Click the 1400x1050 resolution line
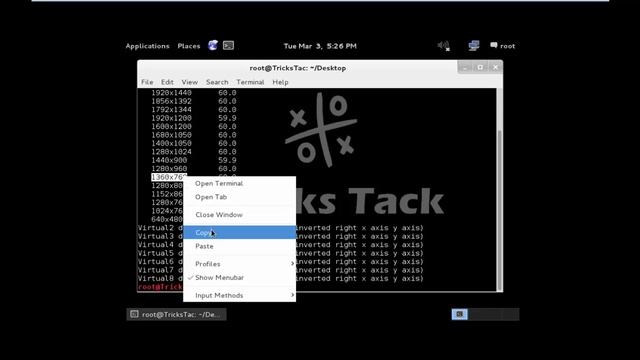Viewport: 640px width, 360px height. 193,143
